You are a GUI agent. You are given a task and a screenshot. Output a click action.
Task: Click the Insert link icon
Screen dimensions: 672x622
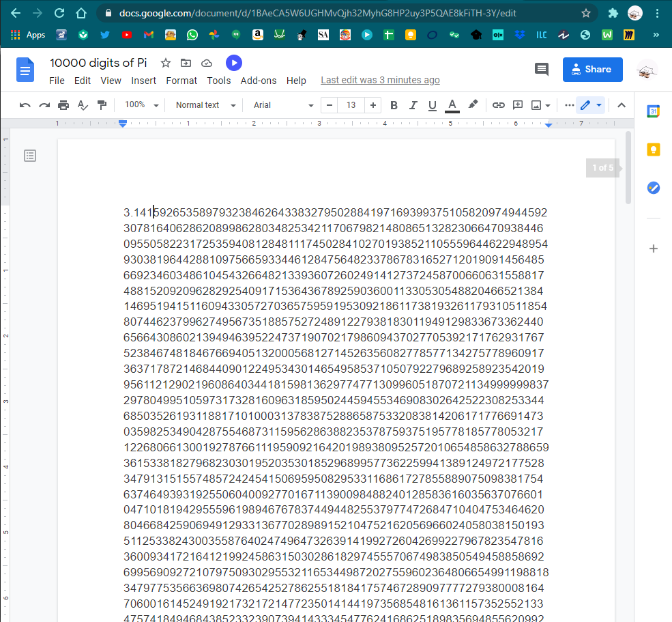pos(498,105)
